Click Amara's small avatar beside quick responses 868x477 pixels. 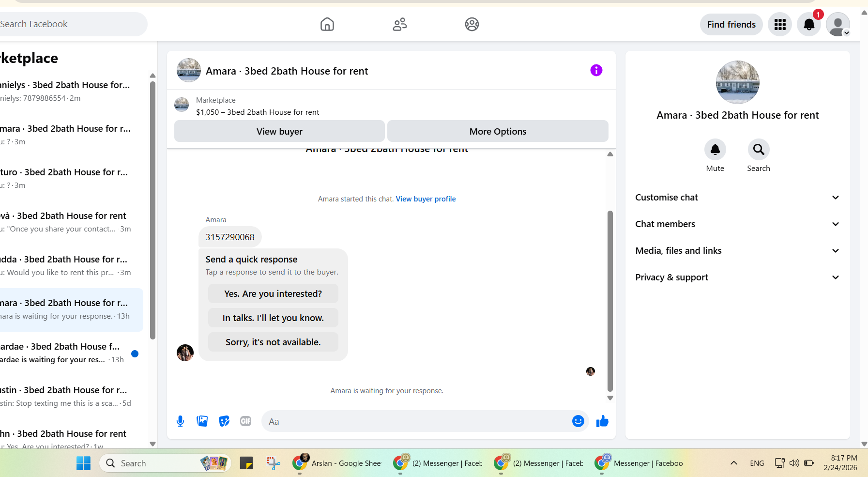pos(185,353)
